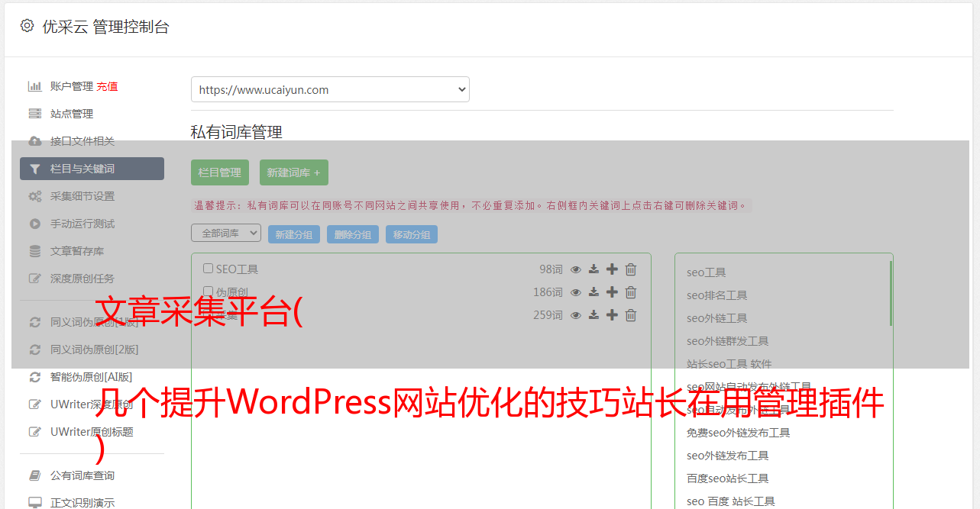Click the 私有词库管理 heading
Viewport: 980px width, 509px height.
(x=237, y=132)
